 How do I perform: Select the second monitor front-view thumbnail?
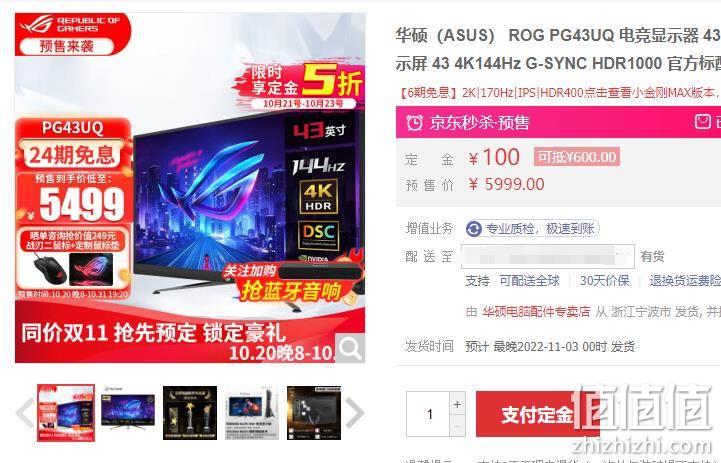point(128,412)
